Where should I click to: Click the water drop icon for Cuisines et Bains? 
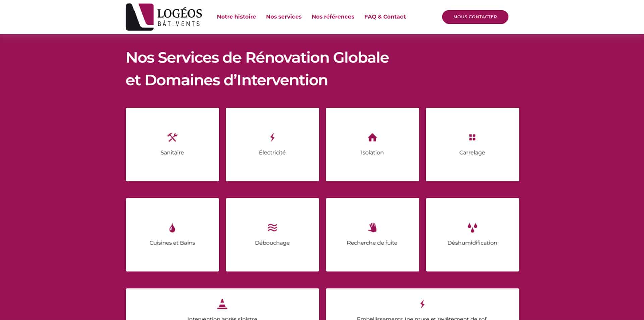point(172,228)
